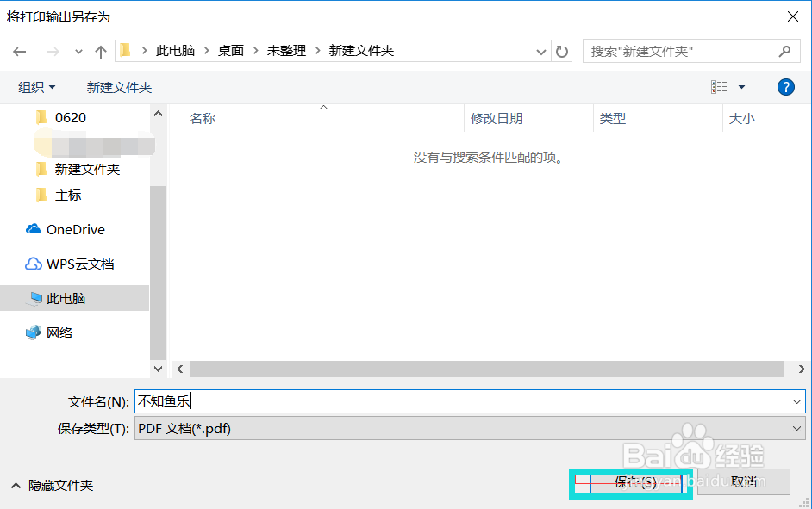Expand the file name combo box arrow
This screenshot has width=812, height=509.
click(797, 401)
